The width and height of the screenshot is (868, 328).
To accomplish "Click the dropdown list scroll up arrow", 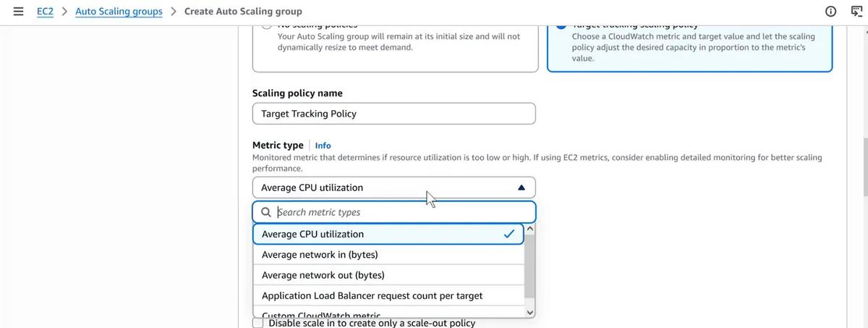I will (x=530, y=229).
